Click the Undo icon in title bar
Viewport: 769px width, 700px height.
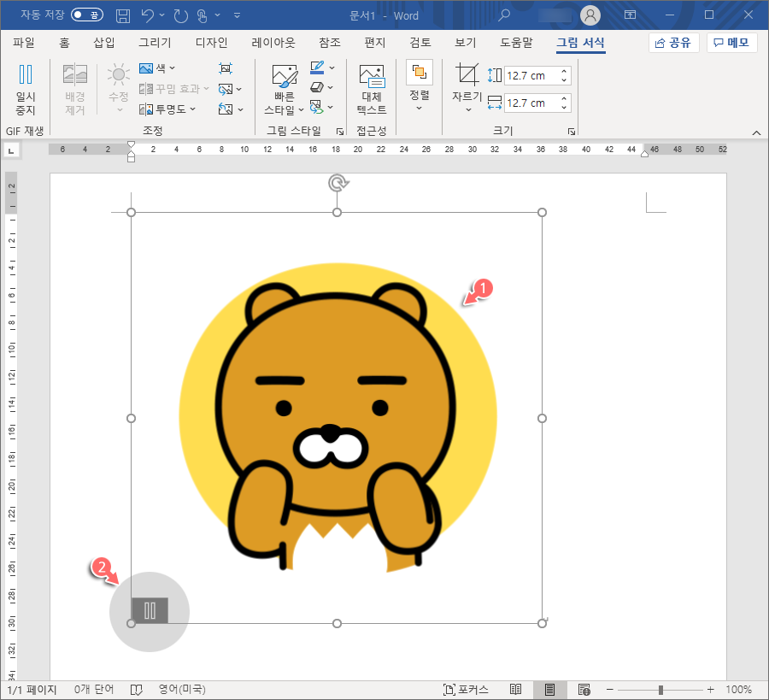coord(145,15)
